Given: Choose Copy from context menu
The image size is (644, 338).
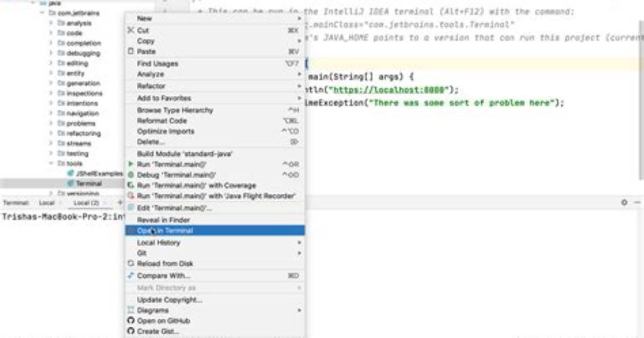Looking at the screenshot, I should point(215,41).
